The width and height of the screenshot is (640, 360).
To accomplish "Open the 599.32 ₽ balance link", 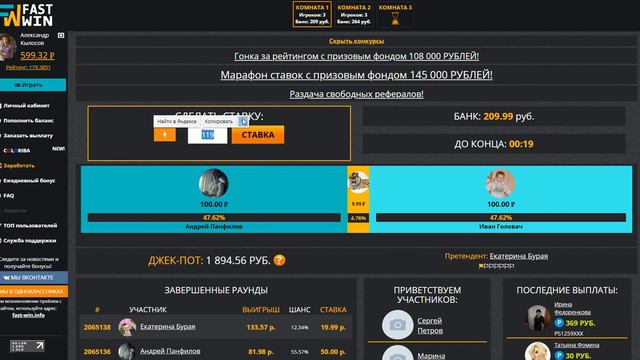I will pyautogui.click(x=37, y=55).
